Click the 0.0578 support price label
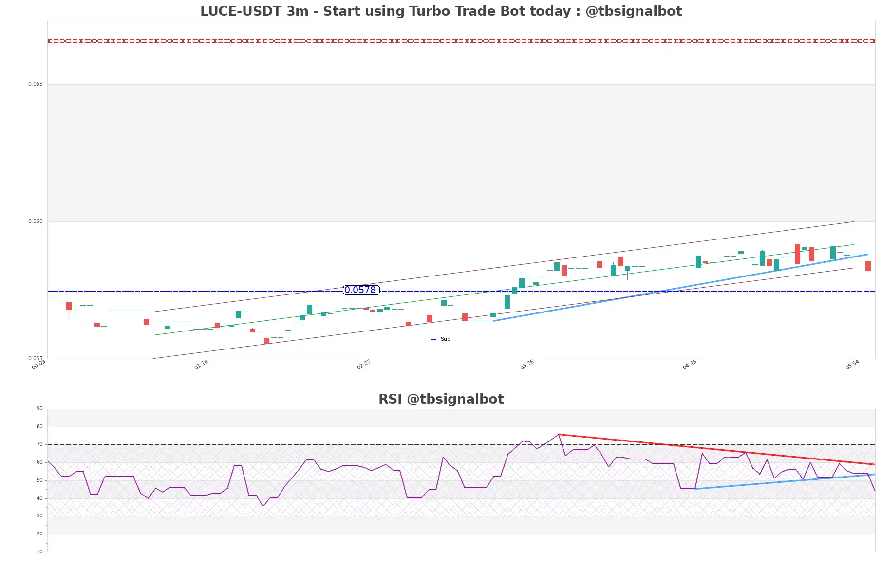Viewport: 882px width, 588px height. 361,290
